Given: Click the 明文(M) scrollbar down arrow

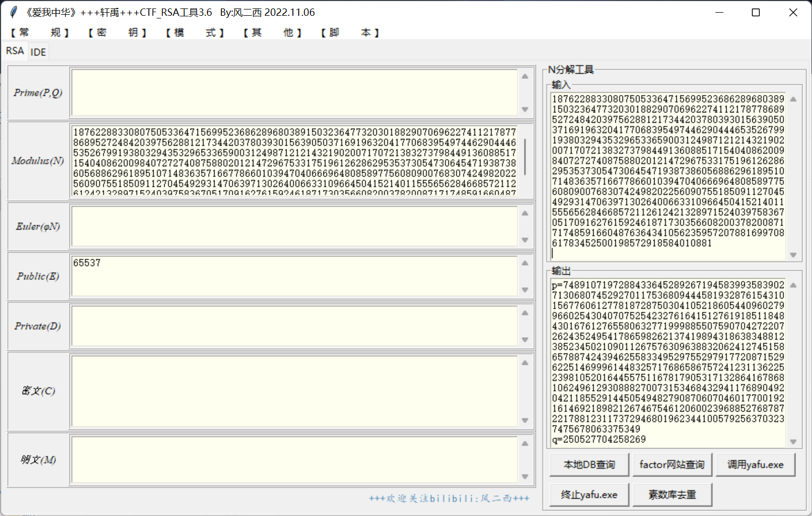Looking at the screenshot, I should [525, 477].
